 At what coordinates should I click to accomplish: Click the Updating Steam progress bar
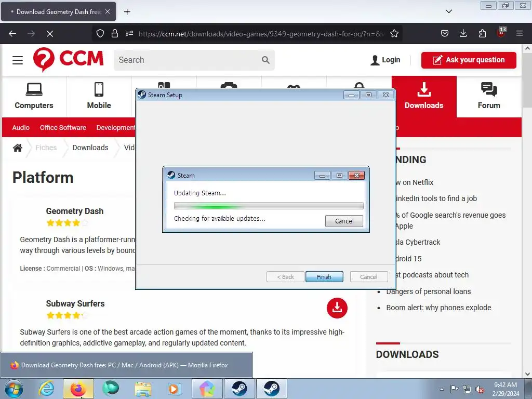tap(269, 206)
